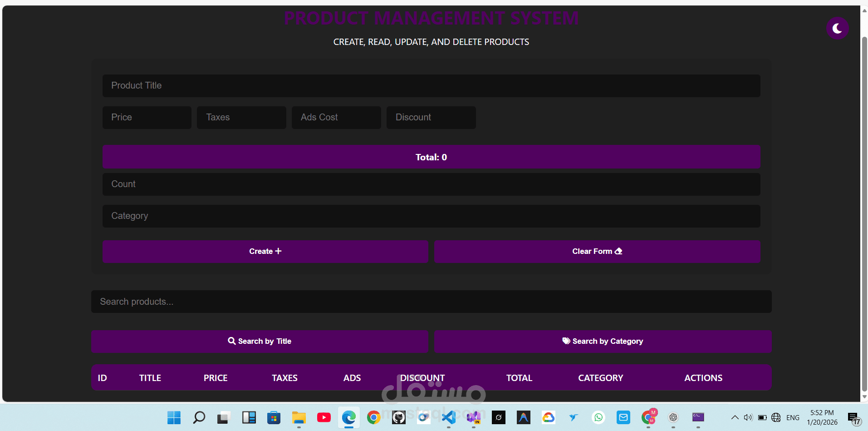This screenshot has width=868, height=431.
Task: Open Visual Studio Code from the taskbar
Action: 448,417
